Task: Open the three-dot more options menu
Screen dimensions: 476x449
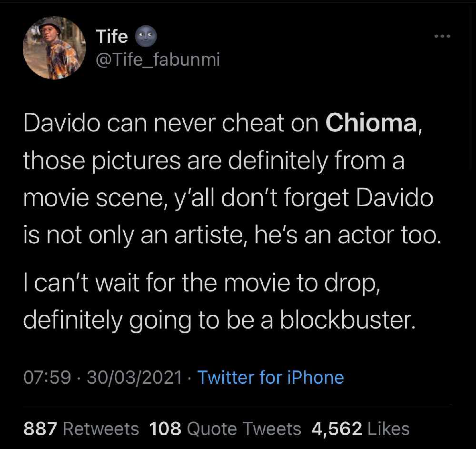Action: tap(442, 37)
